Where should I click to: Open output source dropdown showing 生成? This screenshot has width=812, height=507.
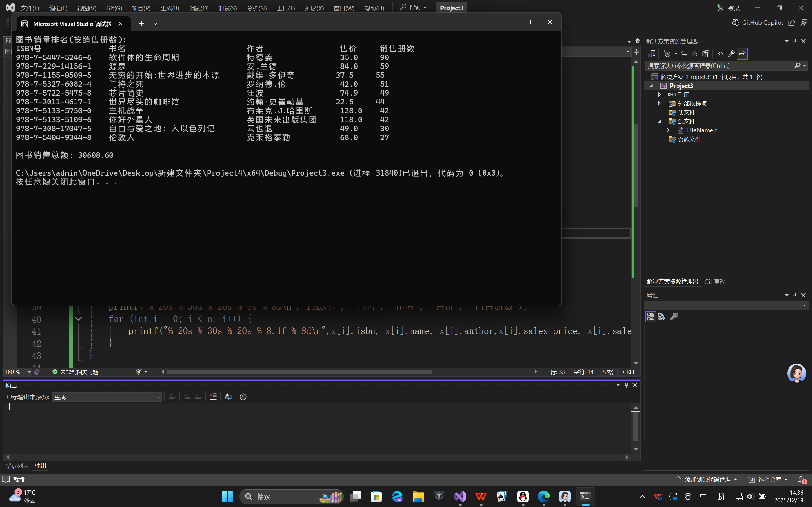click(x=107, y=397)
